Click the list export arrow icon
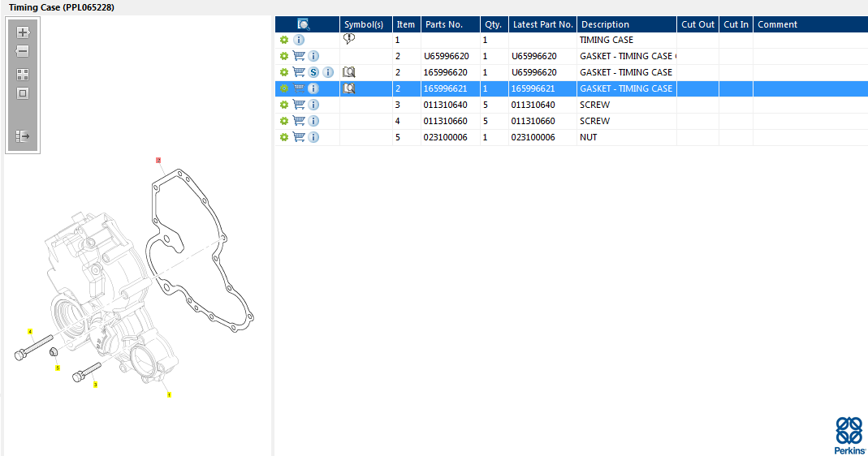 [x=23, y=136]
